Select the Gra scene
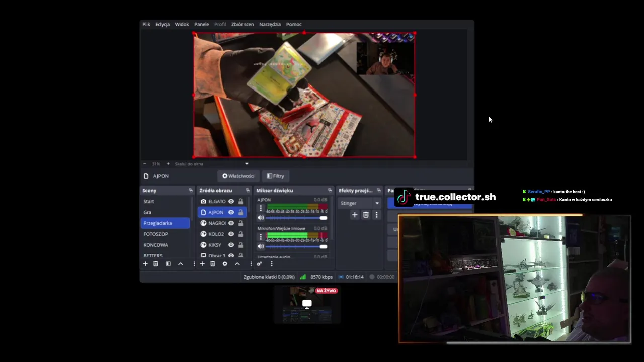The width and height of the screenshot is (644, 362). tap(165, 212)
